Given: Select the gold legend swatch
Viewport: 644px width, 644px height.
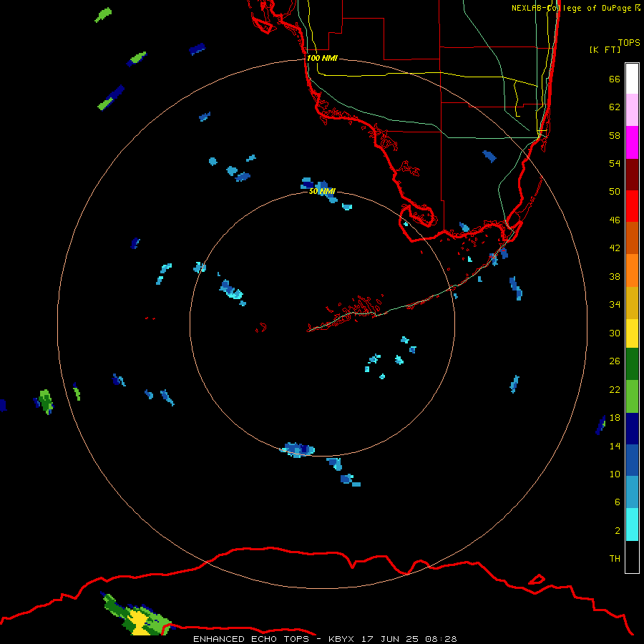Looking at the screenshot, I should pyautogui.click(x=632, y=303).
